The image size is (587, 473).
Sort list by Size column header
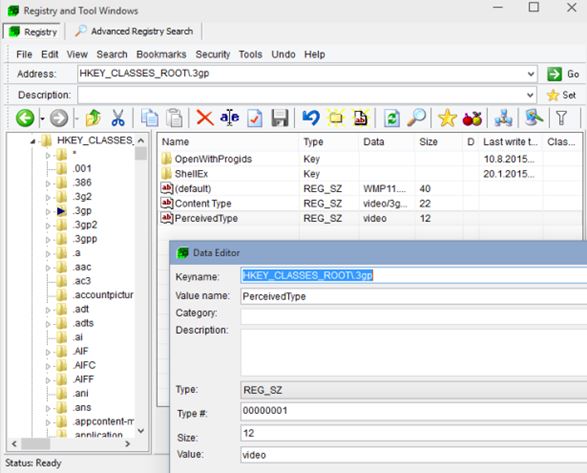click(x=439, y=142)
